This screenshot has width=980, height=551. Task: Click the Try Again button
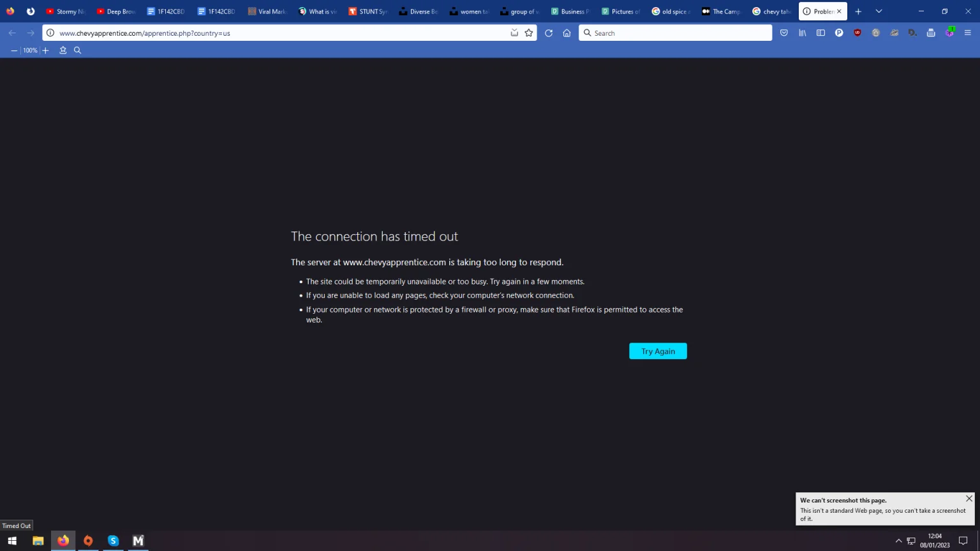(658, 351)
